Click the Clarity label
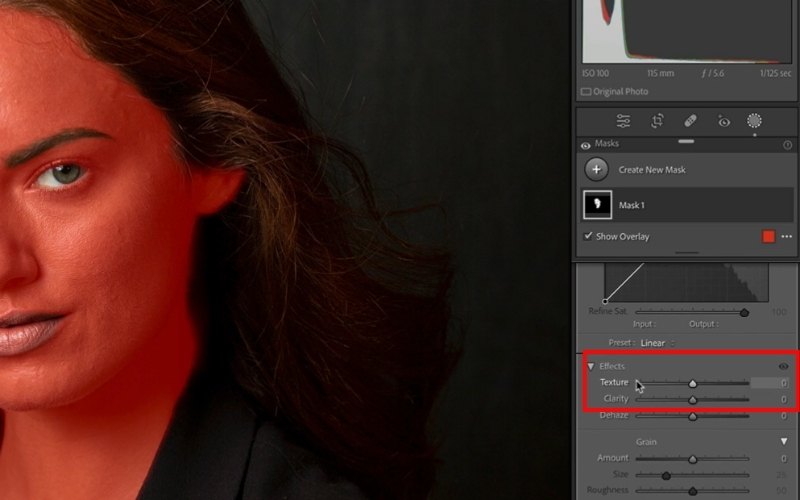This screenshot has width=800, height=500. pos(616,398)
